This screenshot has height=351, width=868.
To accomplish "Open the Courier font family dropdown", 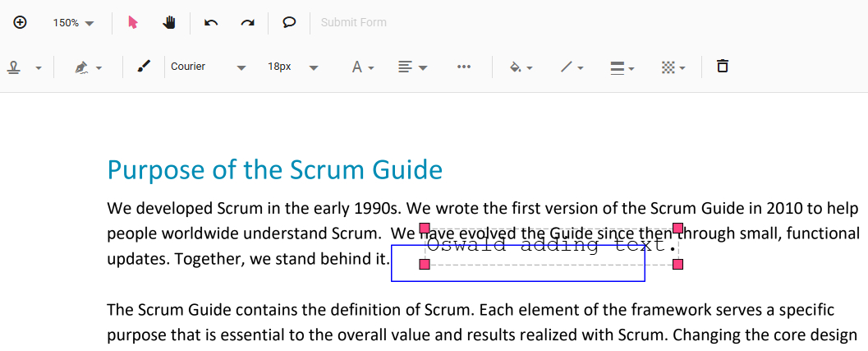I will pyautogui.click(x=208, y=67).
